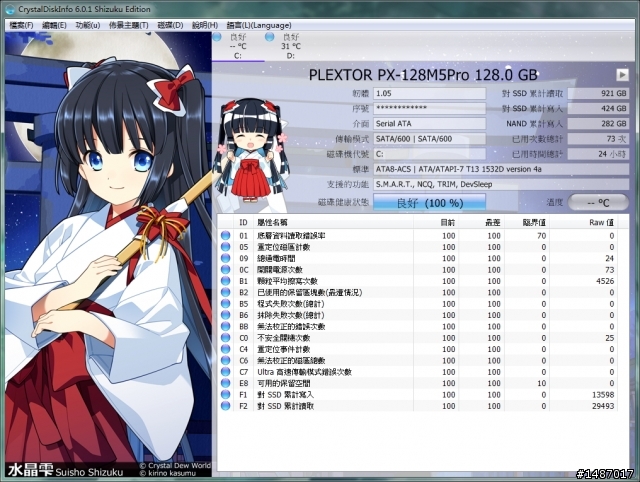Click the interface field Serial ATA
The width and height of the screenshot is (640, 482).
point(430,124)
